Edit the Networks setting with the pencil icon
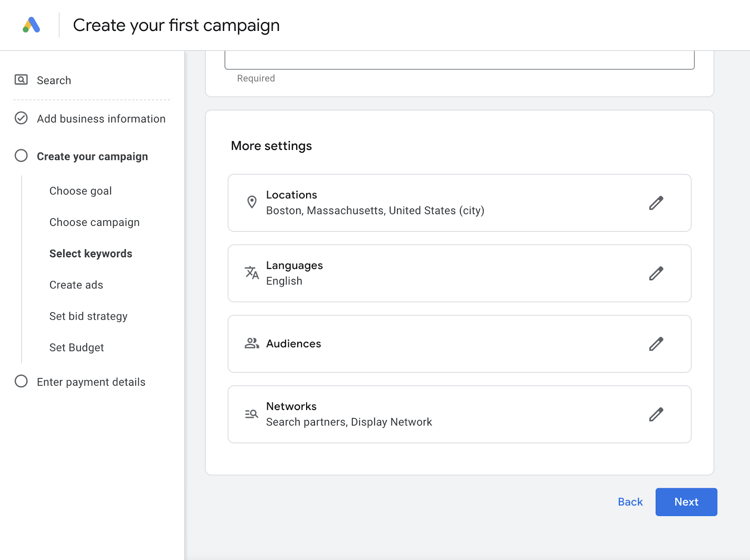Image resolution: width=750 pixels, height=560 pixels. click(656, 414)
